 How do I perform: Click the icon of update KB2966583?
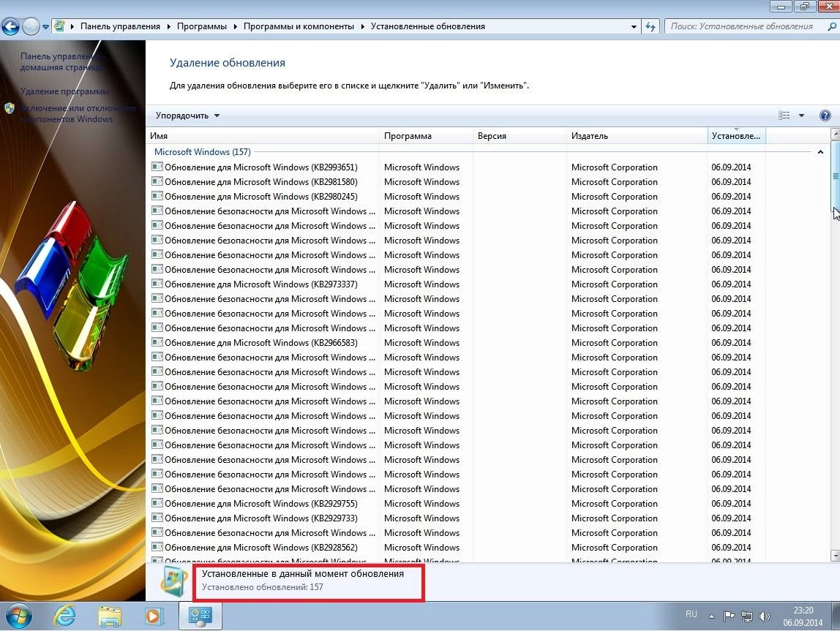click(x=157, y=342)
